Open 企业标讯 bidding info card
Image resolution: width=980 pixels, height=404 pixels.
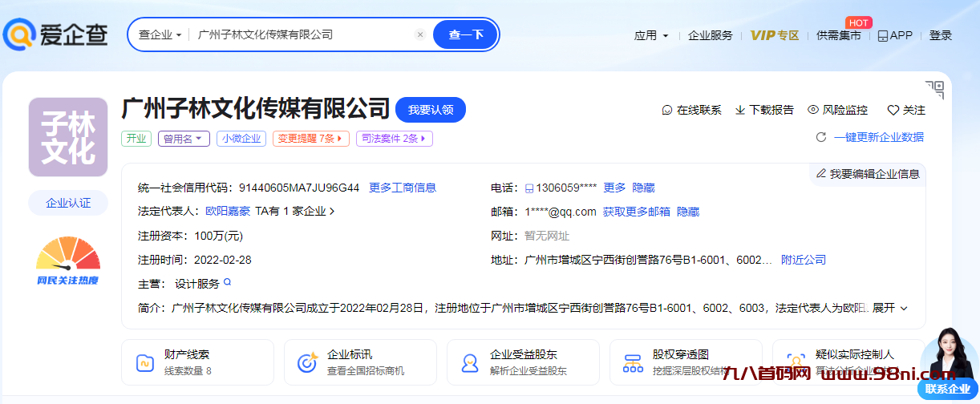click(360, 362)
